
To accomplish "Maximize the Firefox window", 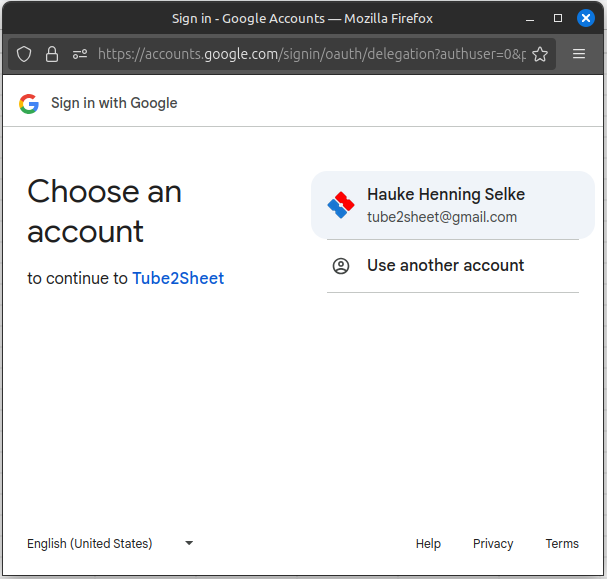I will click(558, 18).
